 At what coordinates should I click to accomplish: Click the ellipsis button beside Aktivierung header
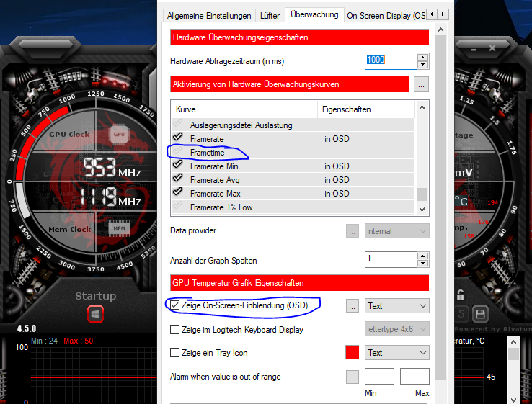point(421,84)
